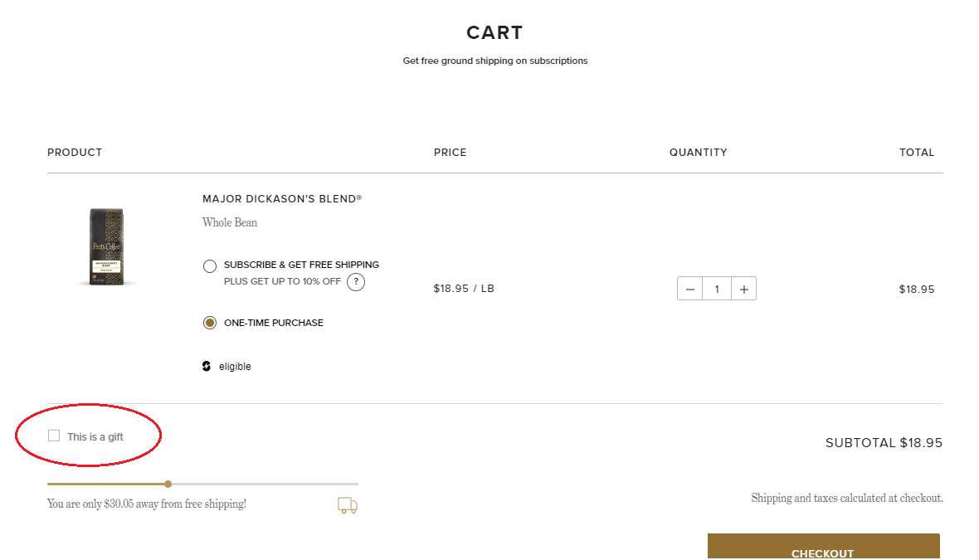Click the 'eligible' label text
The width and height of the screenshot is (979, 560).
[235, 367]
